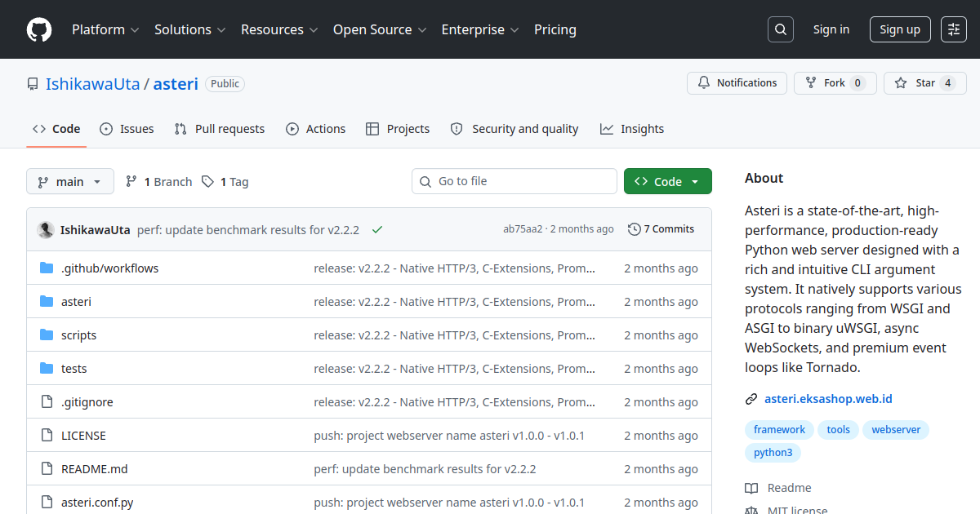Viewport: 980px width, 514px height.
Task: Fork the repository
Action: pos(835,83)
